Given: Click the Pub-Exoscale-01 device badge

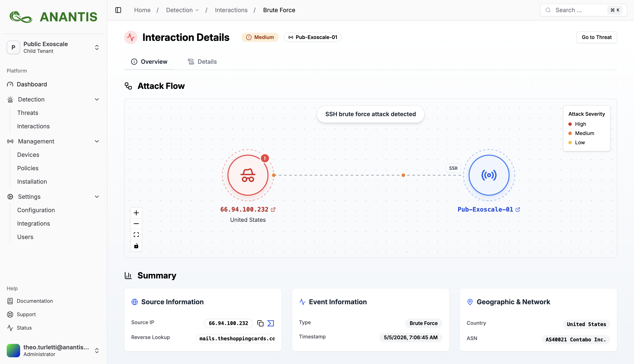Looking at the screenshot, I should coord(313,37).
